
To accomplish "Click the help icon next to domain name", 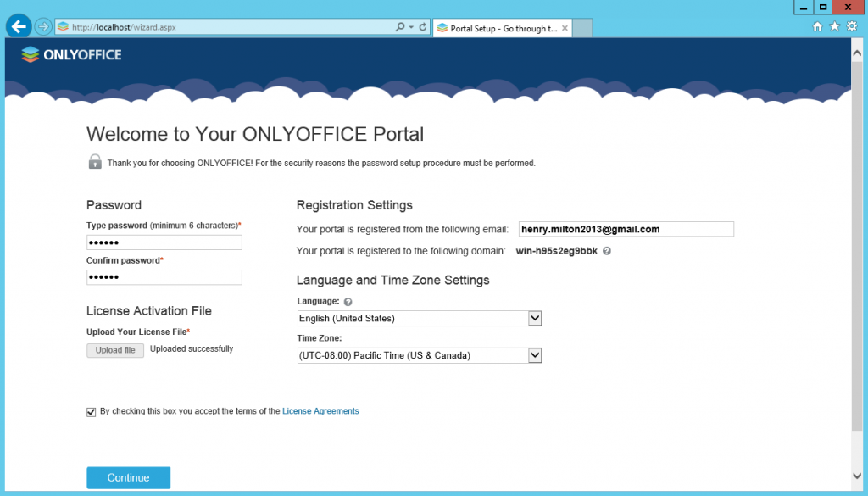I will tap(607, 251).
